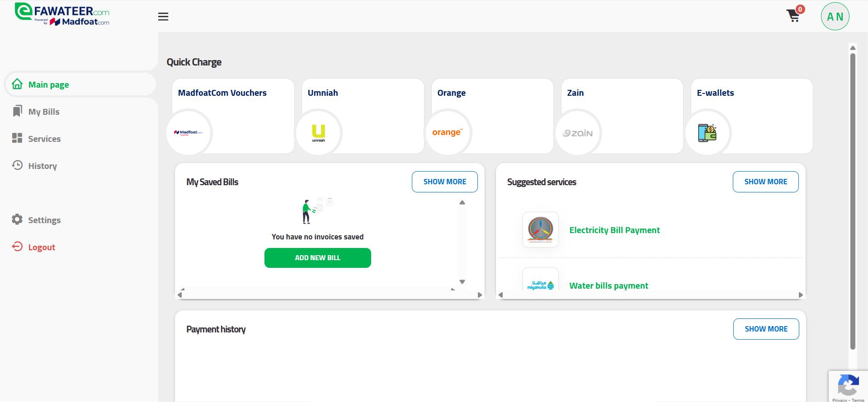Click the green Add New Bill button

coord(317,258)
